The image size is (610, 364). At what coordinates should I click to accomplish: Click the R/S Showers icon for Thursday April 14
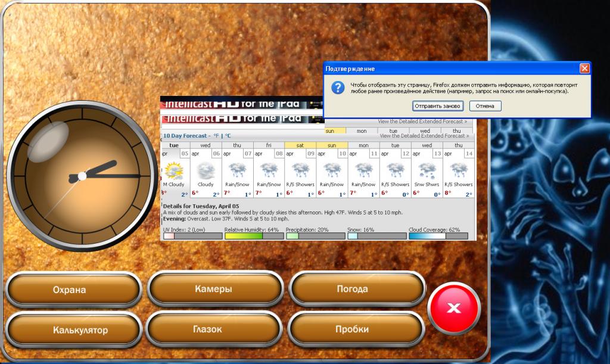point(459,171)
